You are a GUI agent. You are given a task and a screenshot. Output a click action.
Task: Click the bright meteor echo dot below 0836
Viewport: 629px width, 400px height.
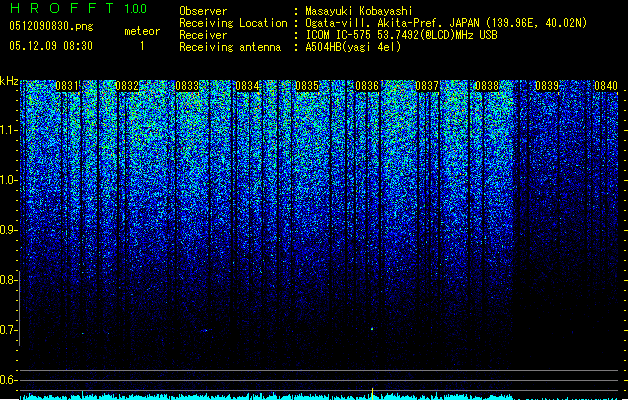pyautogui.click(x=372, y=329)
